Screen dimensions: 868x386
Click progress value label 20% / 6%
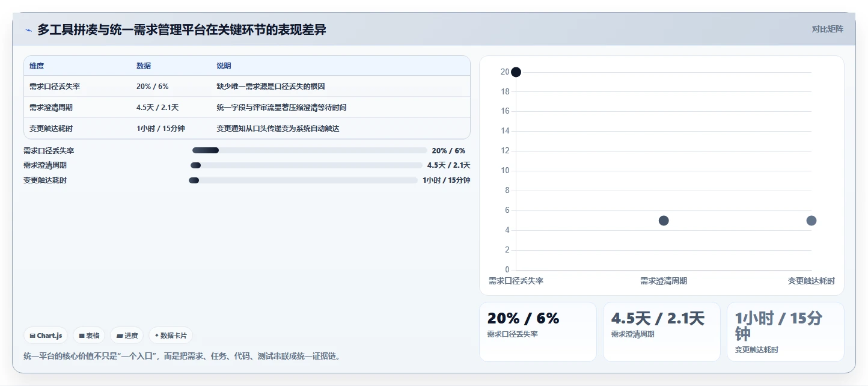click(x=448, y=151)
